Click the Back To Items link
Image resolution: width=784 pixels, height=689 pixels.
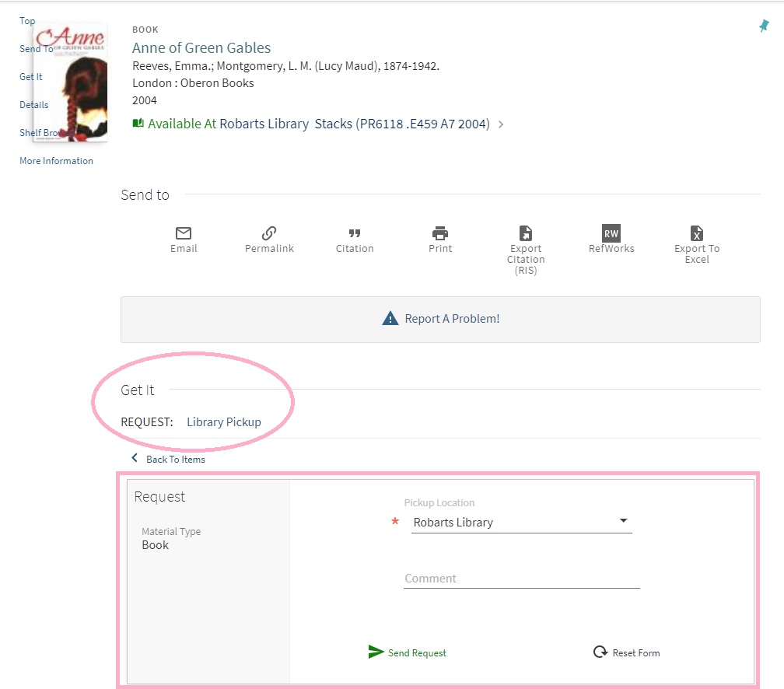[x=176, y=459]
